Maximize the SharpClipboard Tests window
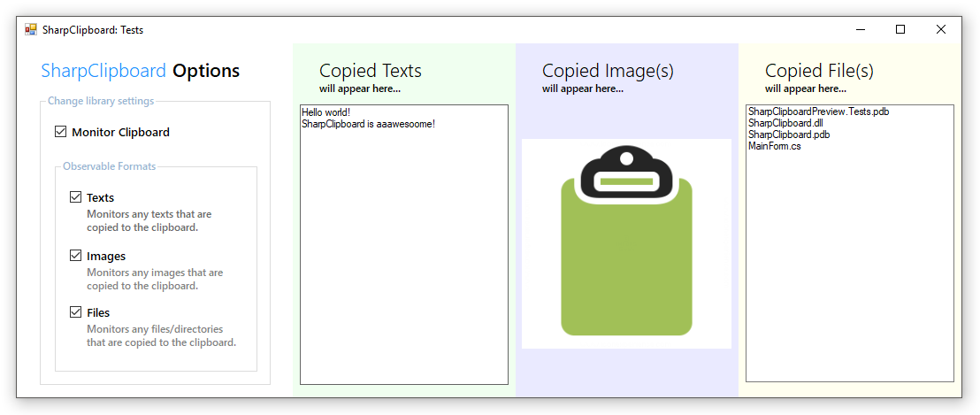The image size is (980, 415). [900, 29]
